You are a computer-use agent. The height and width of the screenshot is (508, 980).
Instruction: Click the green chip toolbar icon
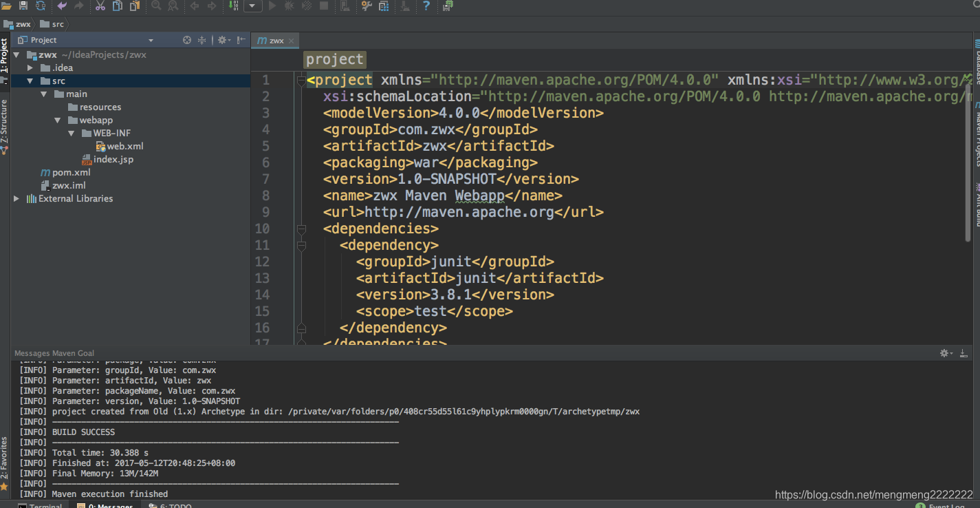click(x=448, y=6)
